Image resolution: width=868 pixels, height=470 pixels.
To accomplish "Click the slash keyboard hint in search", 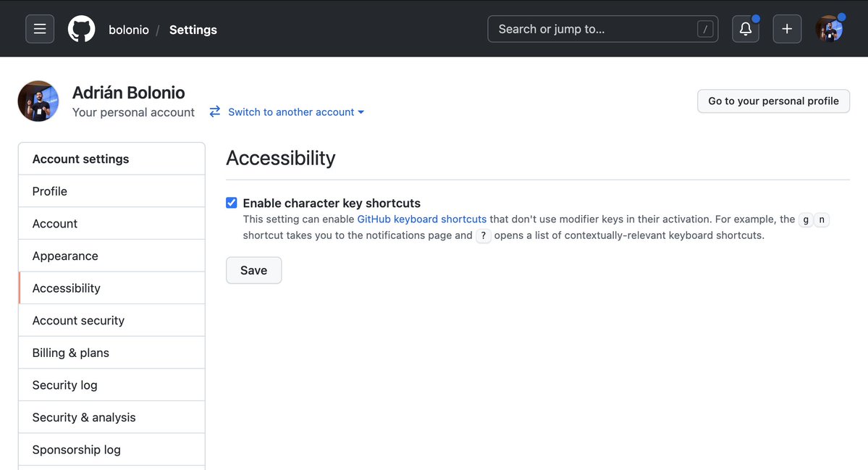I will [705, 29].
